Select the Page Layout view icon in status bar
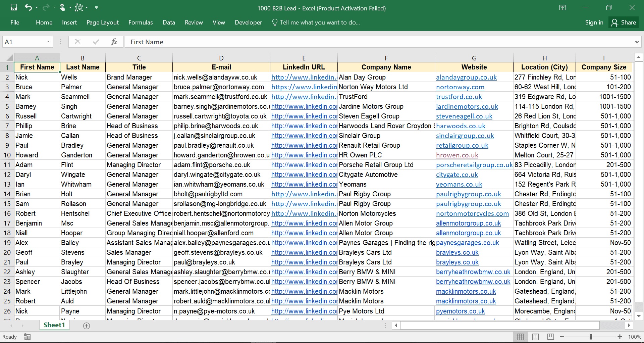The width and height of the screenshot is (644, 343). coord(535,337)
